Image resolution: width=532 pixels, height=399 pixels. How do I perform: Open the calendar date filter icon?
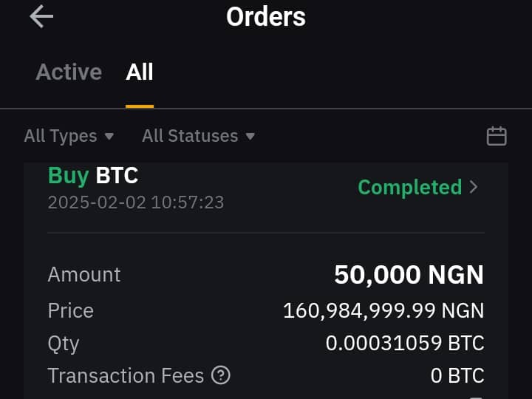pyautogui.click(x=497, y=136)
